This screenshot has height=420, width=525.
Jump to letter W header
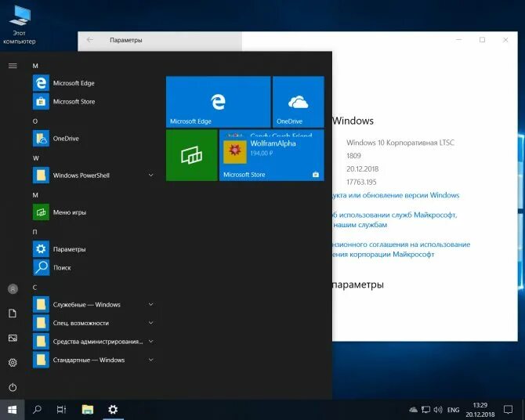click(35, 158)
